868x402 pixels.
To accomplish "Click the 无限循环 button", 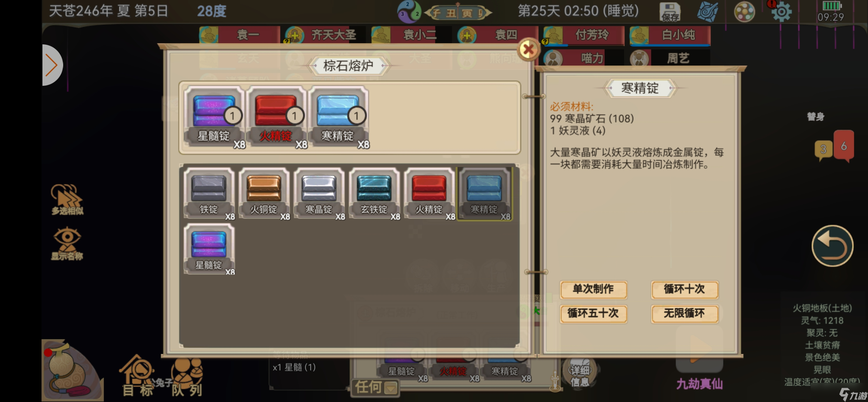I will pyautogui.click(x=685, y=314).
